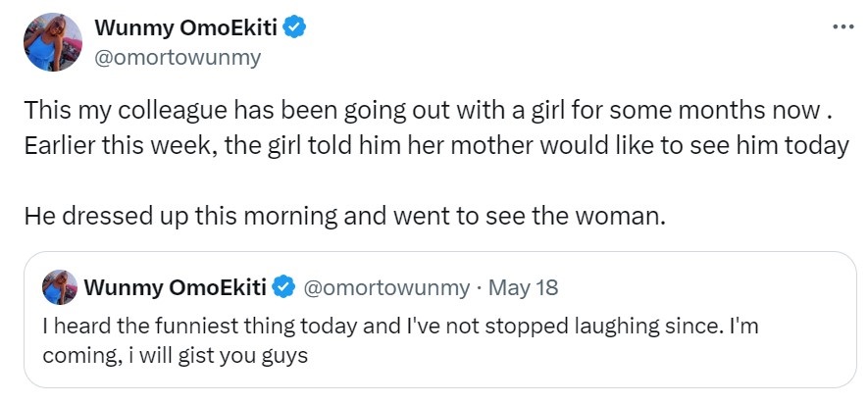Click the verified badge inside the quoted tweet

coord(284,288)
